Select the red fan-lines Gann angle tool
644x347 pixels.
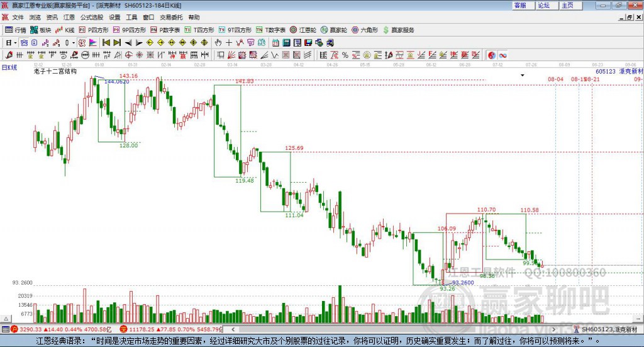231,55
